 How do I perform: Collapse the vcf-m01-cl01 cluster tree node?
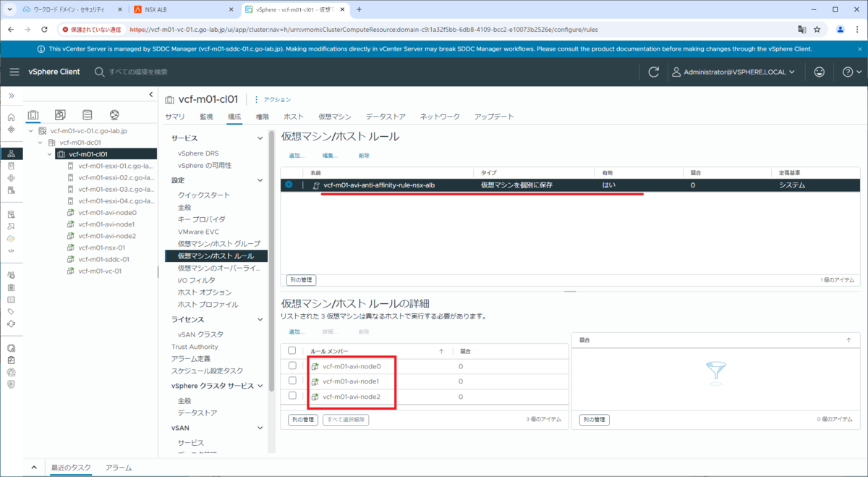click(x=50, y=154)
